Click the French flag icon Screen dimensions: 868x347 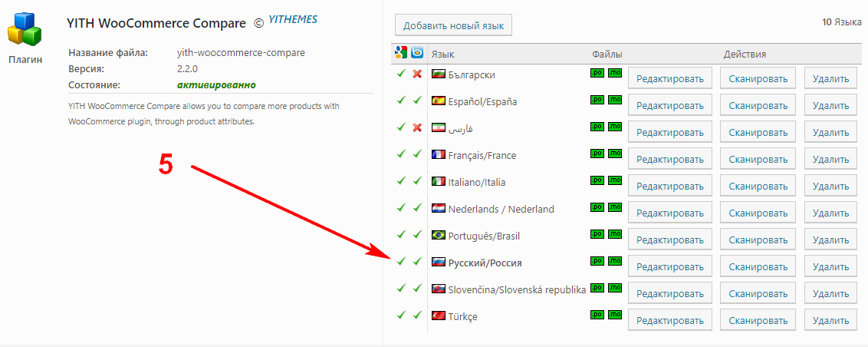coord(439,154)
